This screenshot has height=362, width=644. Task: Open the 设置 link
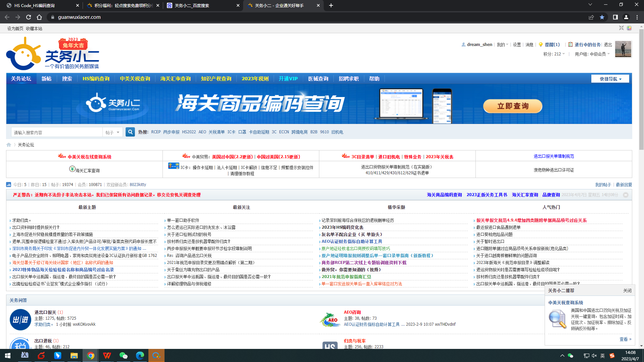(x=517, y=45)
